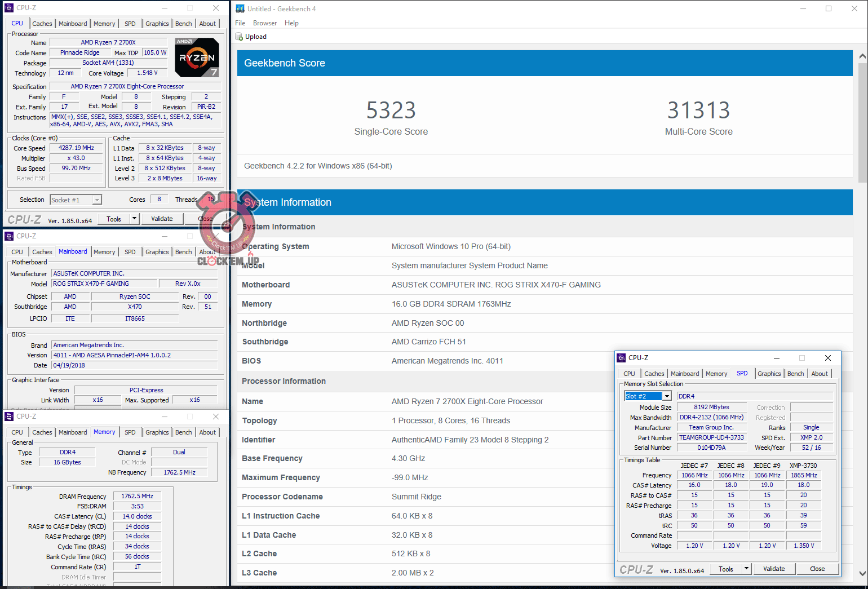The height and width of the screenshot is (589, 868).
Task: Expand the Tools dropdown arrow in SPD window
Action: [x=746, y=569]
